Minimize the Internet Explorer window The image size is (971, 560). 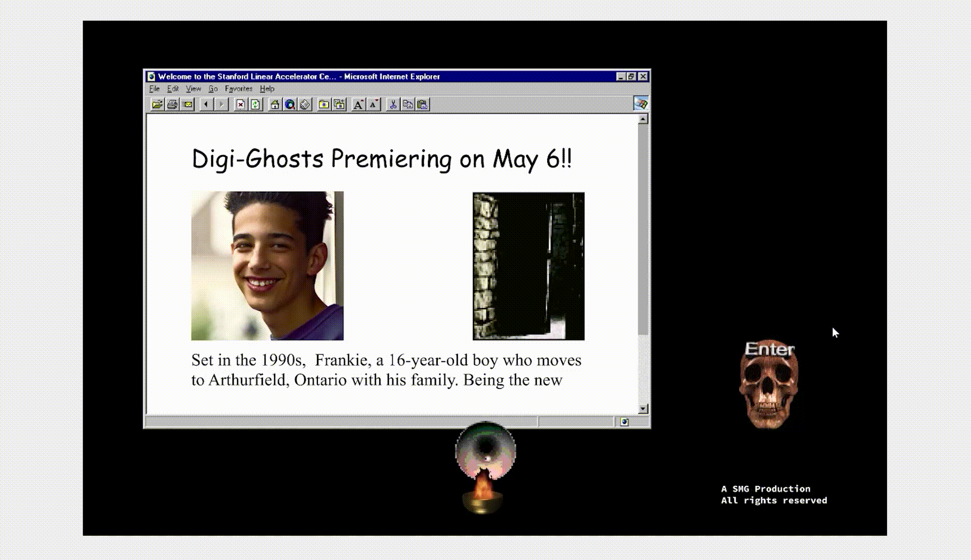(620, 77)
